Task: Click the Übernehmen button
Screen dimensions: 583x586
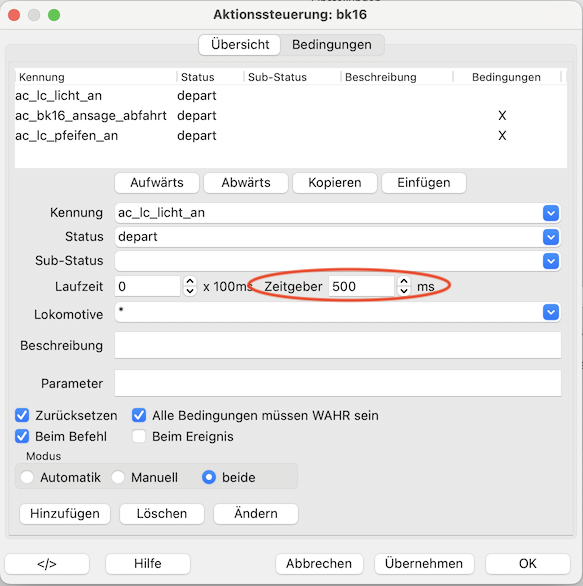Action: click(424, 564)
